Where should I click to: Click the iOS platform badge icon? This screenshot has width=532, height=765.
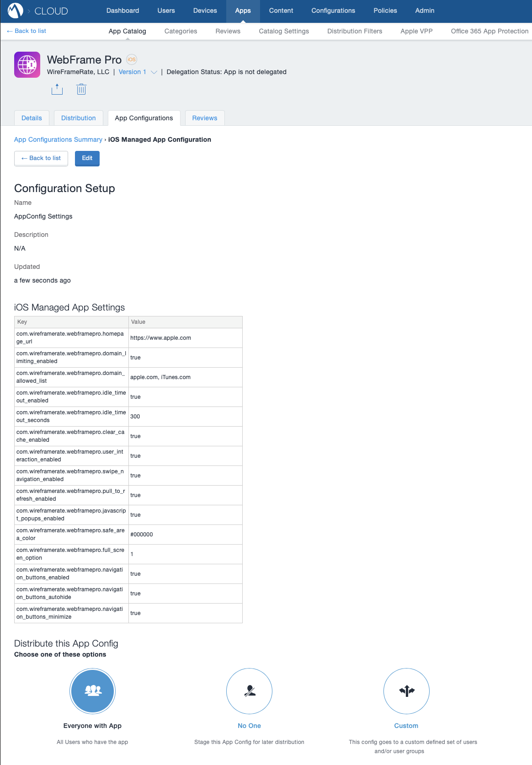(x=132, y=59)
